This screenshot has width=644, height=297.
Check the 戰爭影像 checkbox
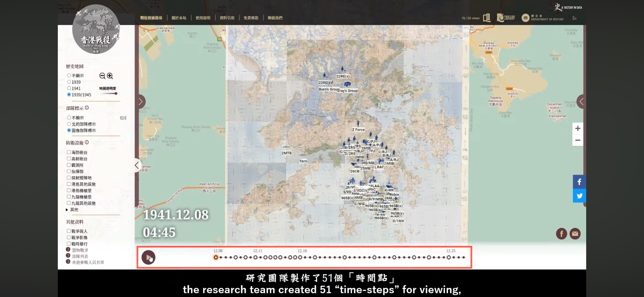point(69,237)
